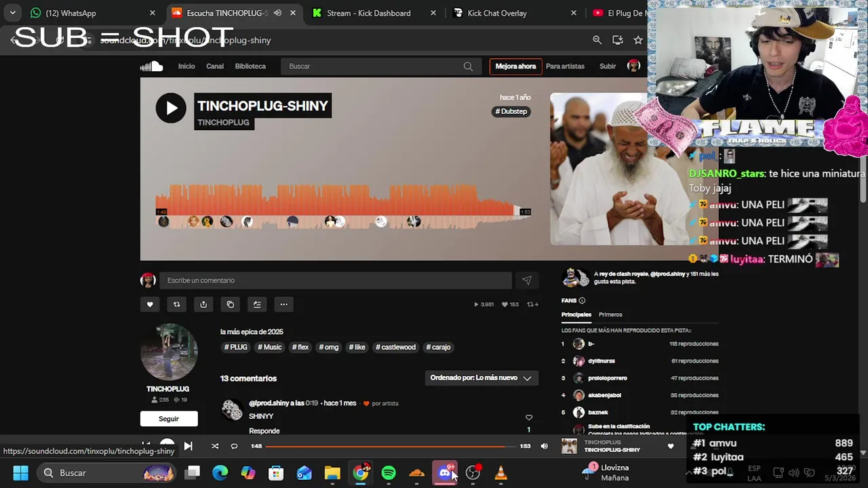Mute the SoundCloud tab with its speaker icon
Image resolution: width=868 pixels, height=488 pixels.
point(277,13)
